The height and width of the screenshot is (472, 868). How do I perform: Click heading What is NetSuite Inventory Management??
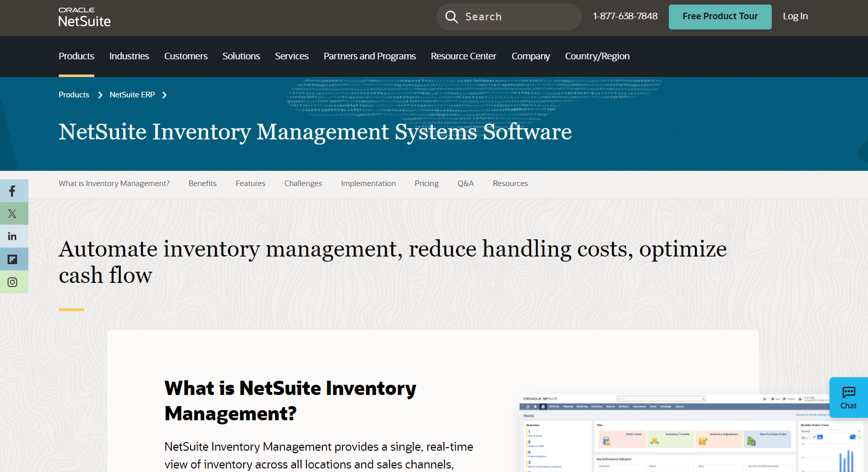click(290, 401)
